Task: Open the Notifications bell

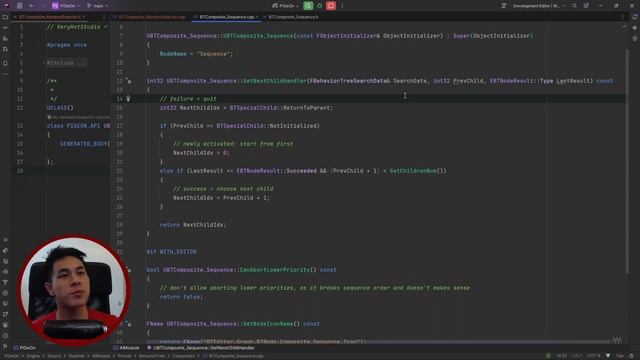Action: pos(635,17)
